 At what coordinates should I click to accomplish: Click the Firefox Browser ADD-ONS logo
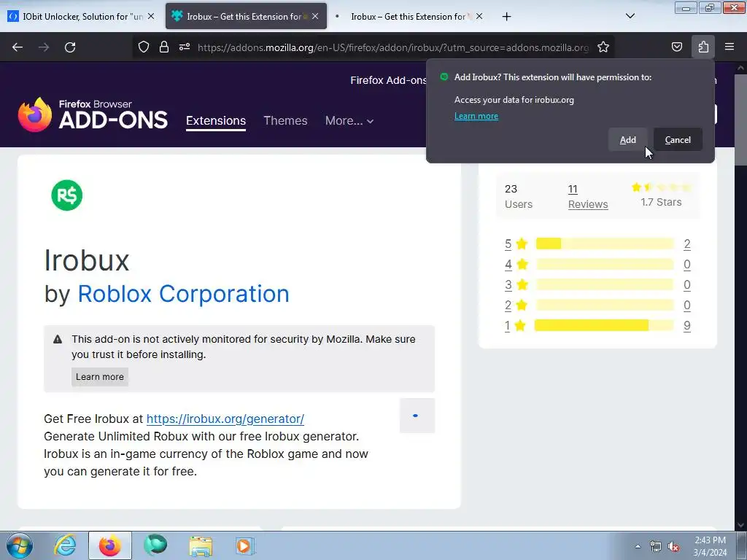point(93,114)
